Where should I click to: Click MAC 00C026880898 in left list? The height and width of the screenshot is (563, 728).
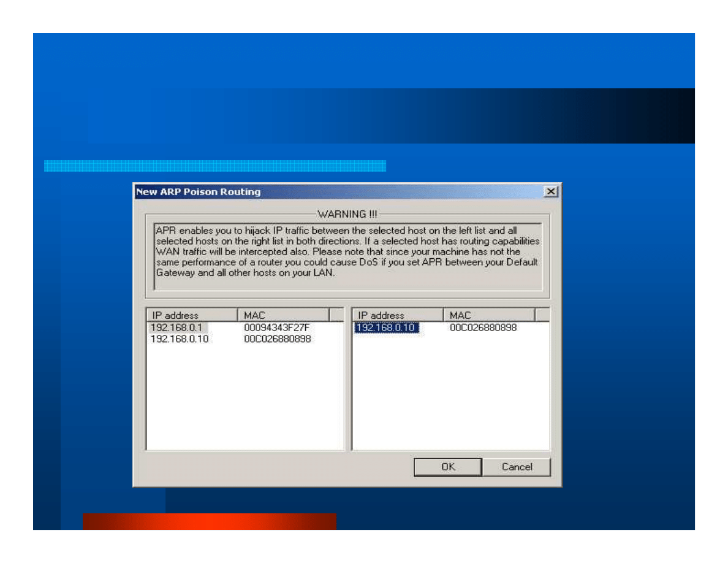[277, 339]
